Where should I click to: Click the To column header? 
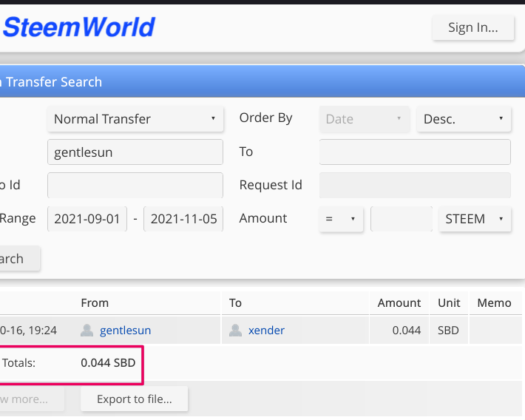tap(235, 302)
